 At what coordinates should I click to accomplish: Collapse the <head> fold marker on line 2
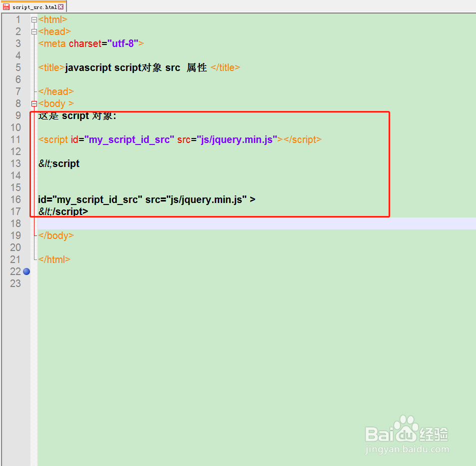pyautogui.click(x=34, y=31)
